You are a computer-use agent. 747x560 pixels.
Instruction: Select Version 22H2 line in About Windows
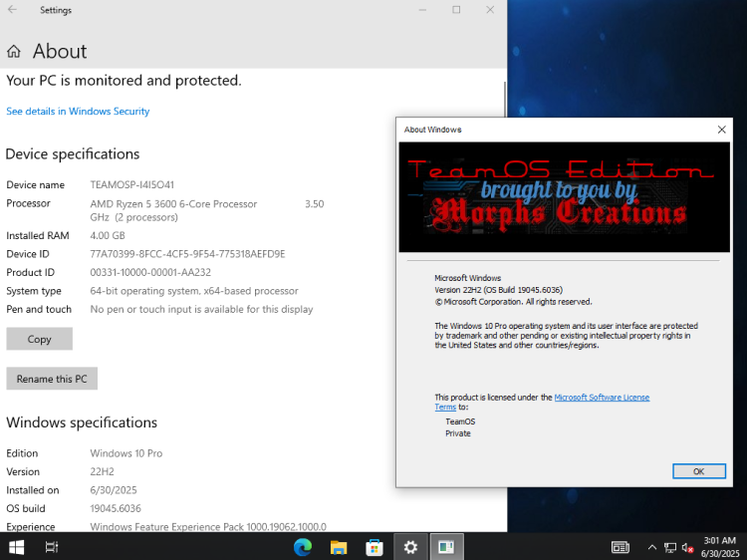[498, 290]
